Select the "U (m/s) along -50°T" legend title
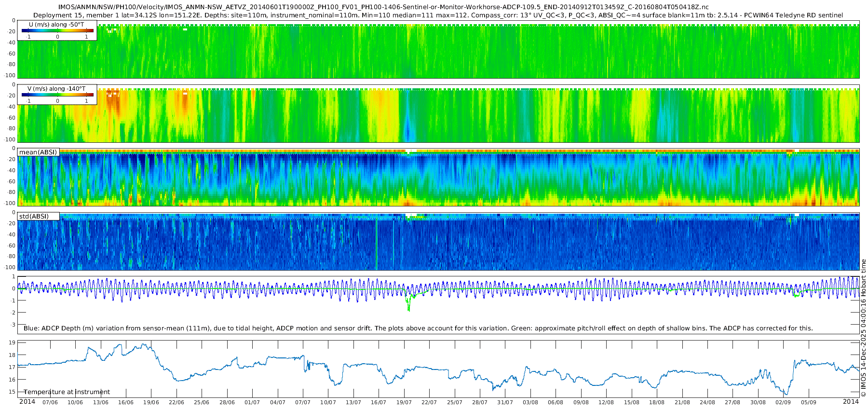 56,24
